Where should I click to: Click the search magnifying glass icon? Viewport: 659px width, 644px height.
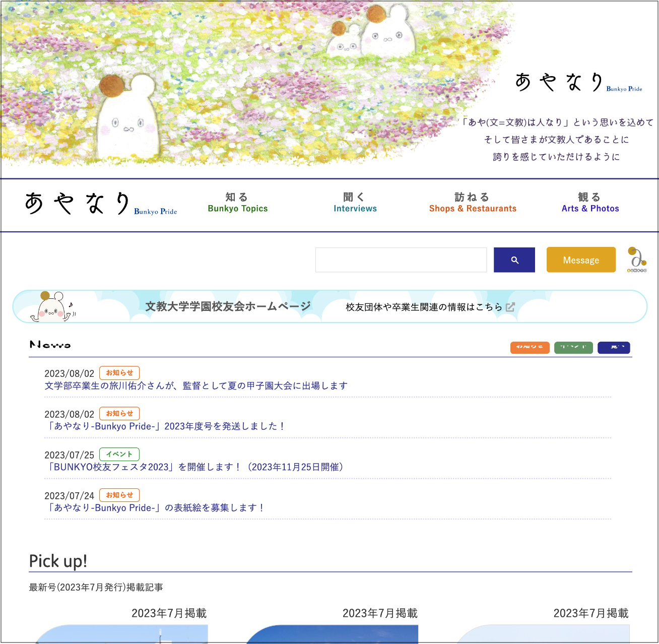click(514, 260)
